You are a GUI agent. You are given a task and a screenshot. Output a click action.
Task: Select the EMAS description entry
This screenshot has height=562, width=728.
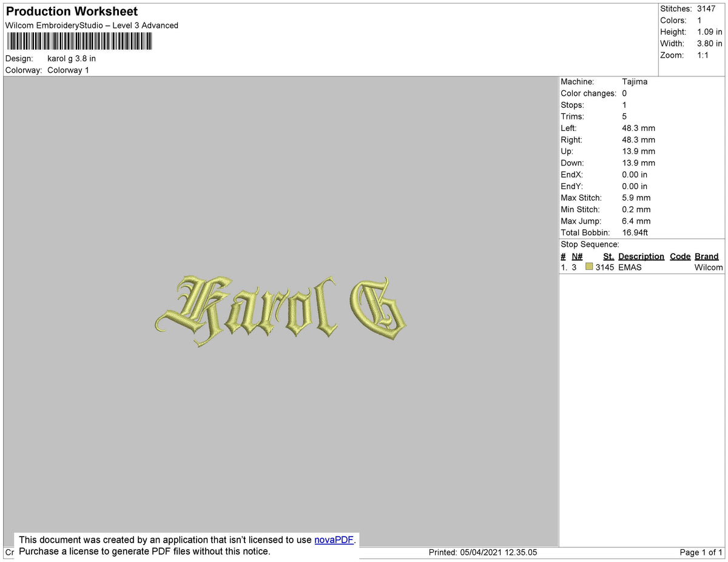(630, 267)
